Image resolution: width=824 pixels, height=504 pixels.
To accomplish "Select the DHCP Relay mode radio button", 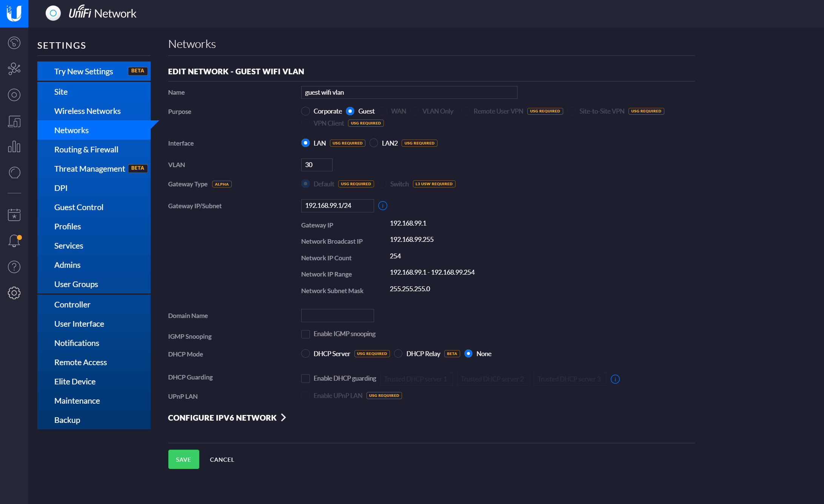I will 398,354.
